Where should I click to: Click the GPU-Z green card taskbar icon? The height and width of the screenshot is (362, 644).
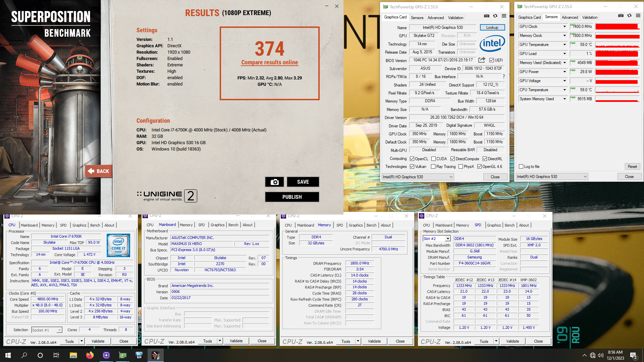pos(123,355)
